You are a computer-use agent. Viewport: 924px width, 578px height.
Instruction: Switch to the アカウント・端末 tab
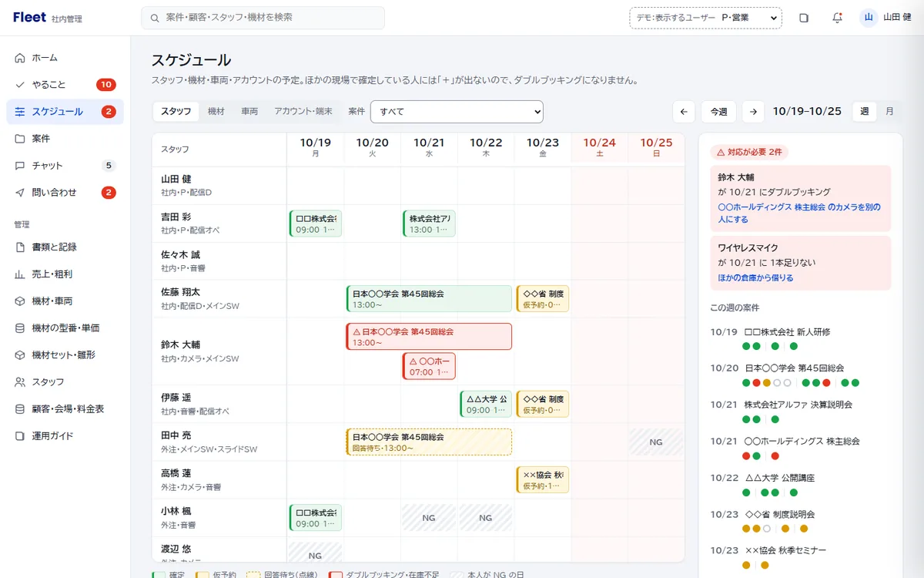pos(303,112)
